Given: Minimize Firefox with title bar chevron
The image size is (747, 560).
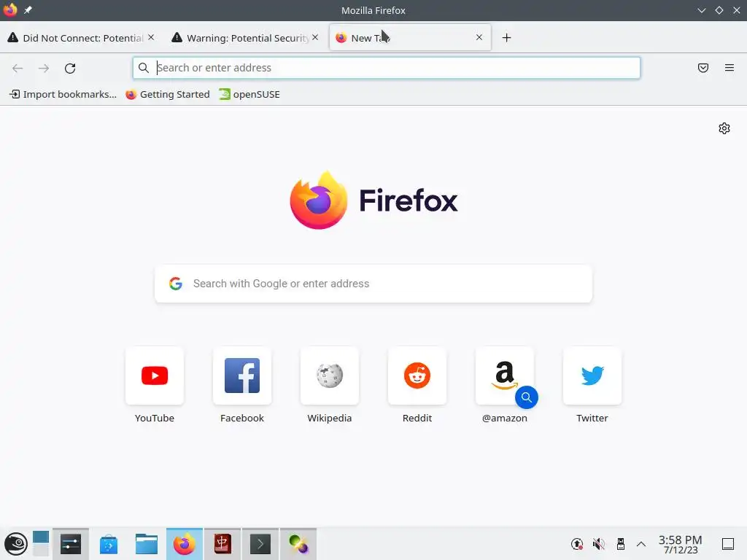Looking at the screenshot, I should coord(702,10).
